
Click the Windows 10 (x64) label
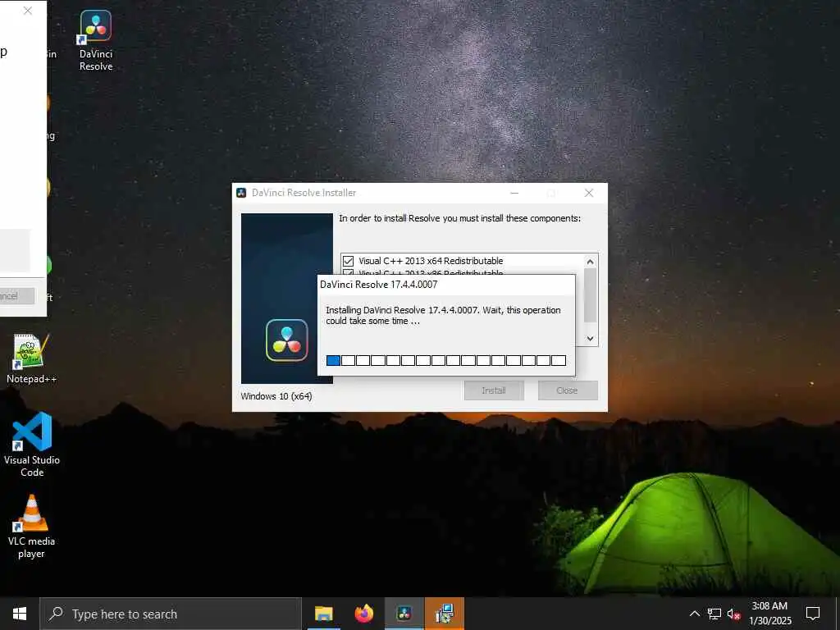tap(276, 396)
